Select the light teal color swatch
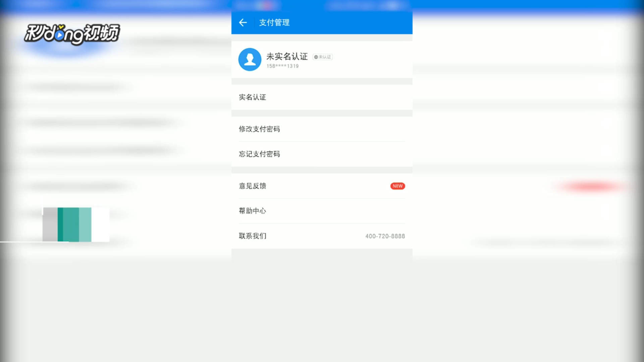The width and height of the screenshot is (644, 362). point(85,224)
